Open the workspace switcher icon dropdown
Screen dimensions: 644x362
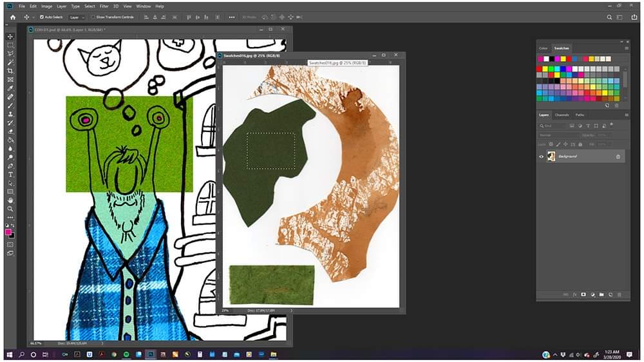point(620,17)
